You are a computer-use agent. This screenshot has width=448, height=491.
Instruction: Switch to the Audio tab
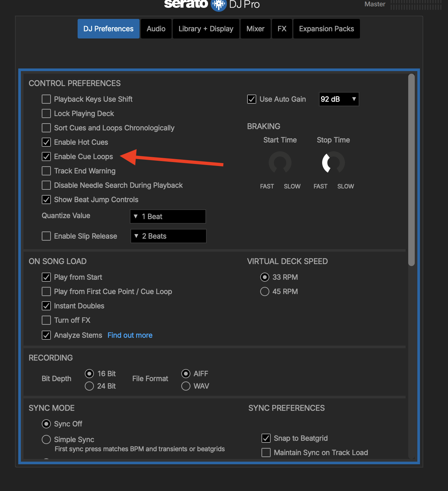(156, 29)
